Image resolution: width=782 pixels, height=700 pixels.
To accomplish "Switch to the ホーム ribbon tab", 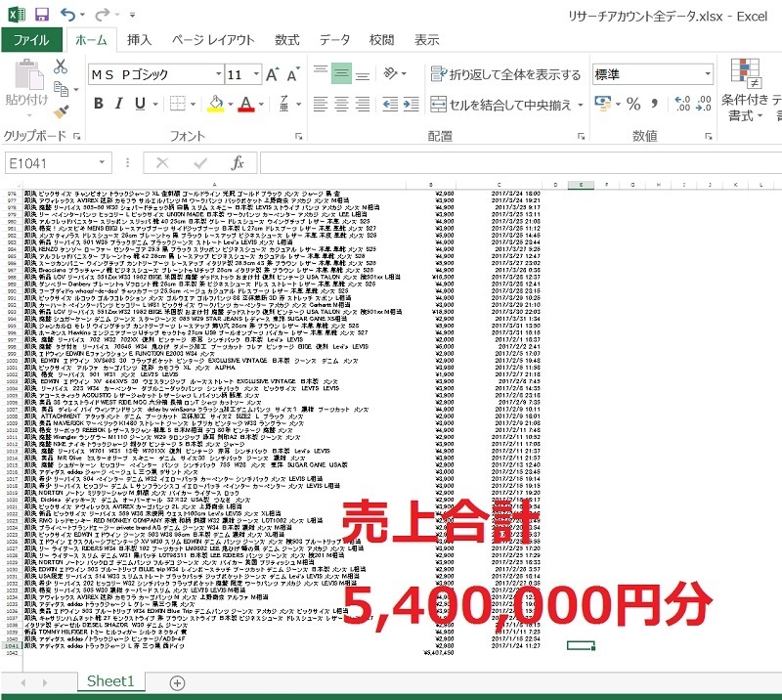I will tap(91, 39).
